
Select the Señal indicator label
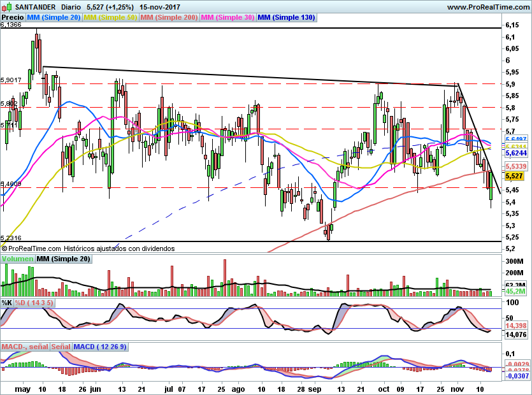[61, 347]
